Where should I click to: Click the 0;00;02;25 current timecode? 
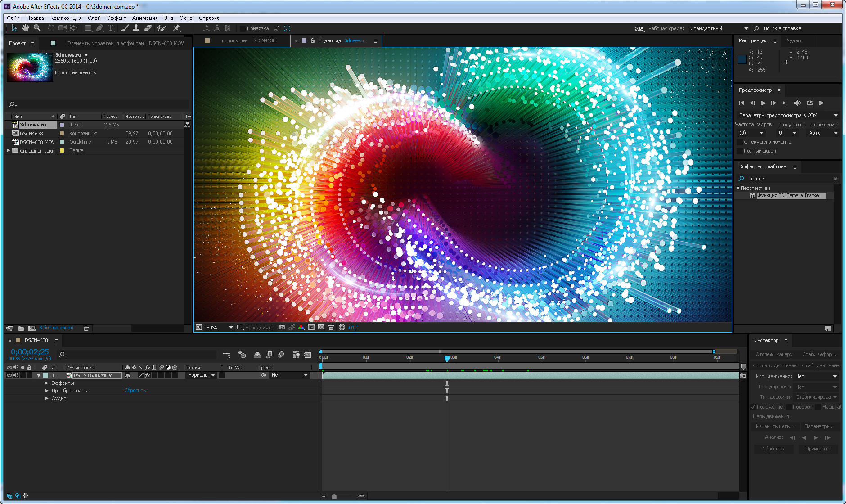click(x=30, y=351)
